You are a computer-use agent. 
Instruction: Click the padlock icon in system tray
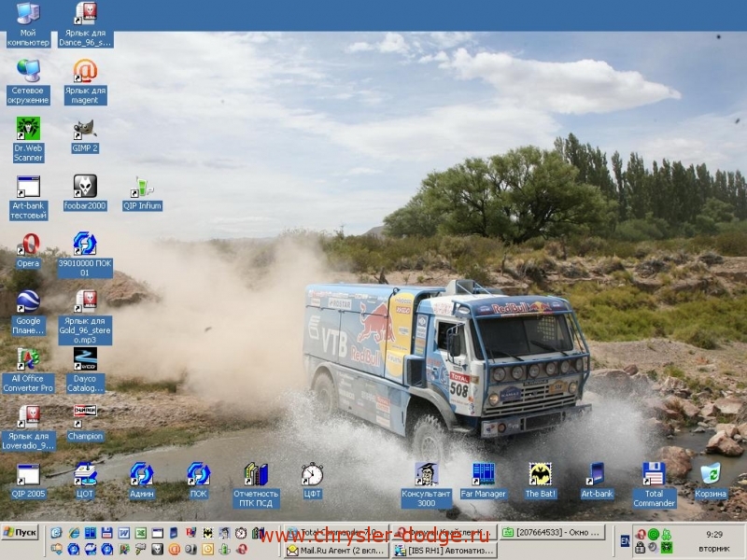pyautogui.click(x=640, y=548)
